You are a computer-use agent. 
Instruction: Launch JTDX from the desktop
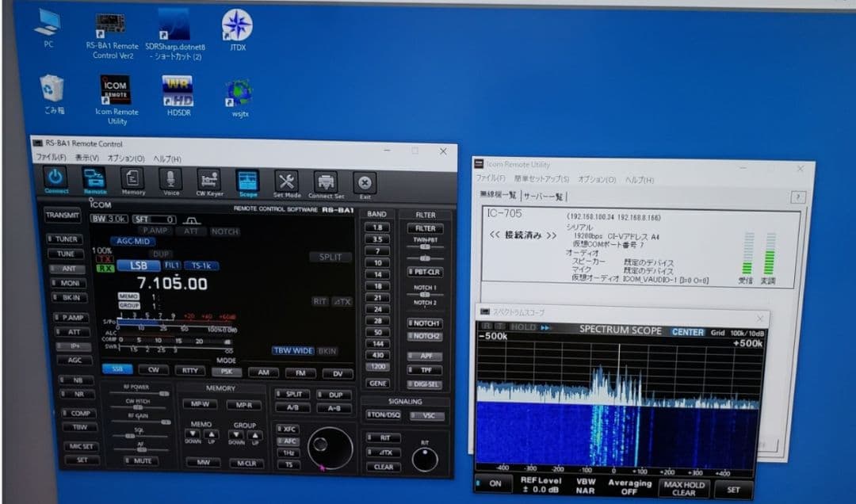click(x=236, y=26)
